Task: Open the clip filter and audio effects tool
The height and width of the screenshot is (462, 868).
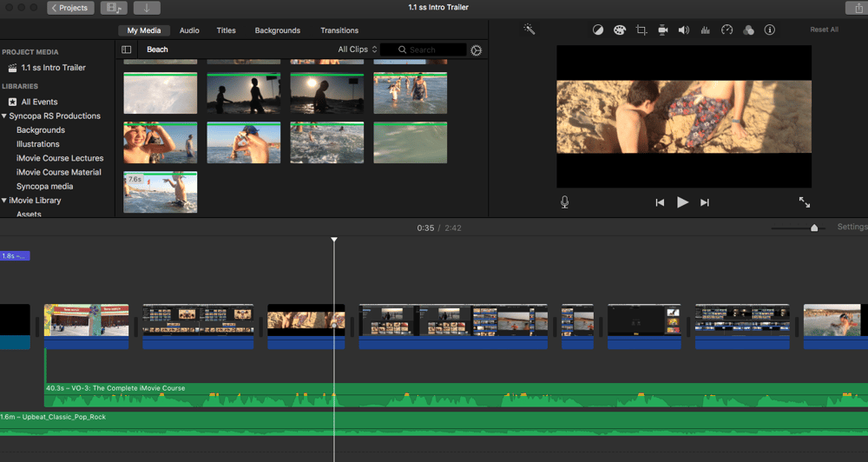Action: (x=748, y=30)
